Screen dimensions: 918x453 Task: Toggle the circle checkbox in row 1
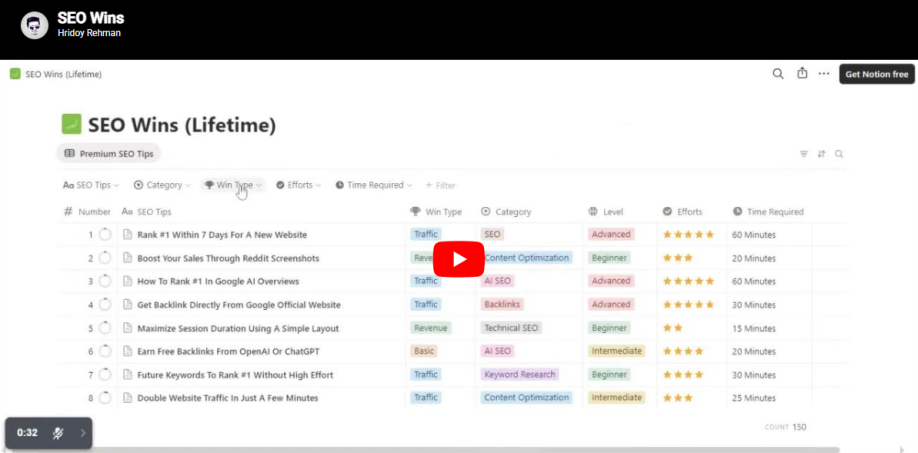coord(105,235)
